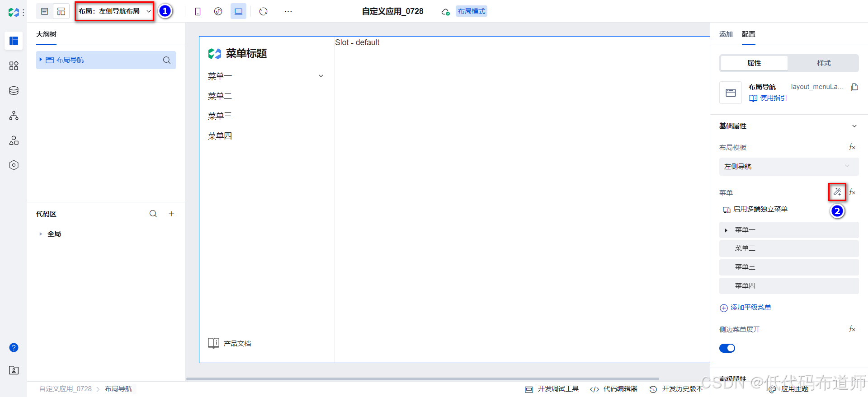The image size is (868, 397).
Task: Open the components grid icon in sidebar
Action: pyautogui.click(x=14, y=66)
